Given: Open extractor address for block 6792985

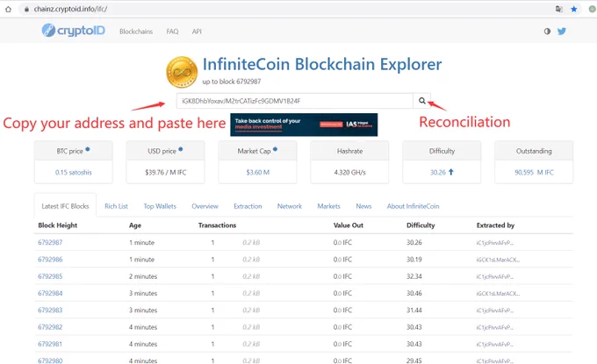Looking at the screenshot, I should click(x=494, y=276).
